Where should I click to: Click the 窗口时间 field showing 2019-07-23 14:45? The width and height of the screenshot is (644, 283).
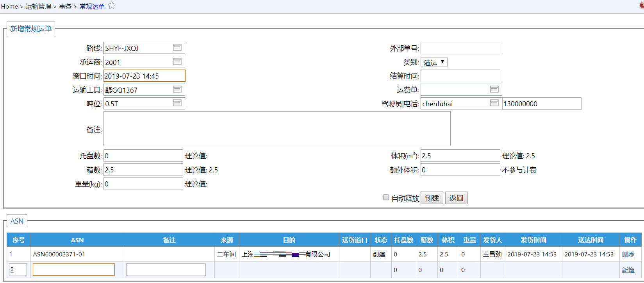point(144,76)
